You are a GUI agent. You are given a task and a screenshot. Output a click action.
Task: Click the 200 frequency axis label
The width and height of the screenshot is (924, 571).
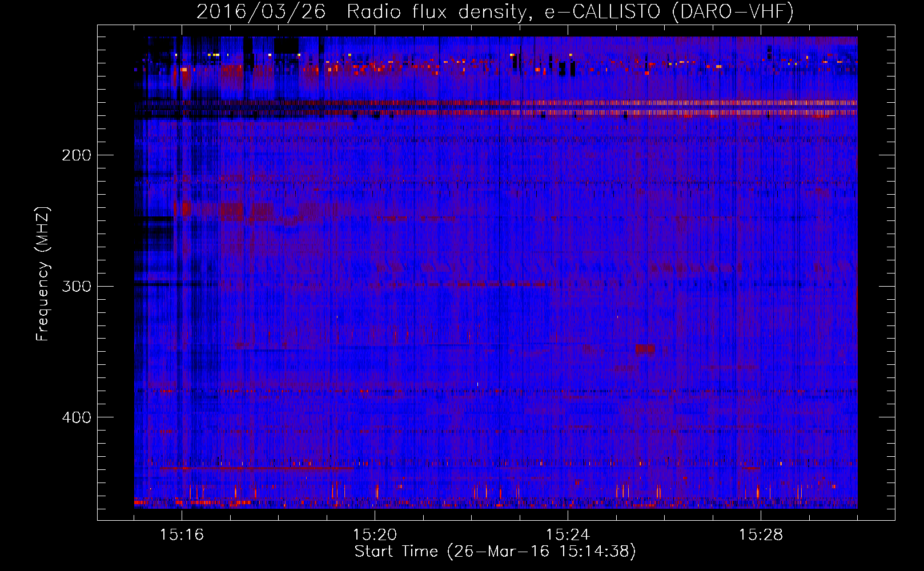tap(77, 155)
